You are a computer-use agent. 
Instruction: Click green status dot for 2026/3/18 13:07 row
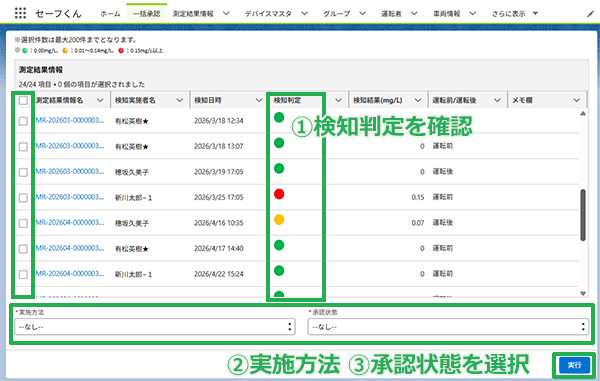pyautogui.click(x=279, y=143)
